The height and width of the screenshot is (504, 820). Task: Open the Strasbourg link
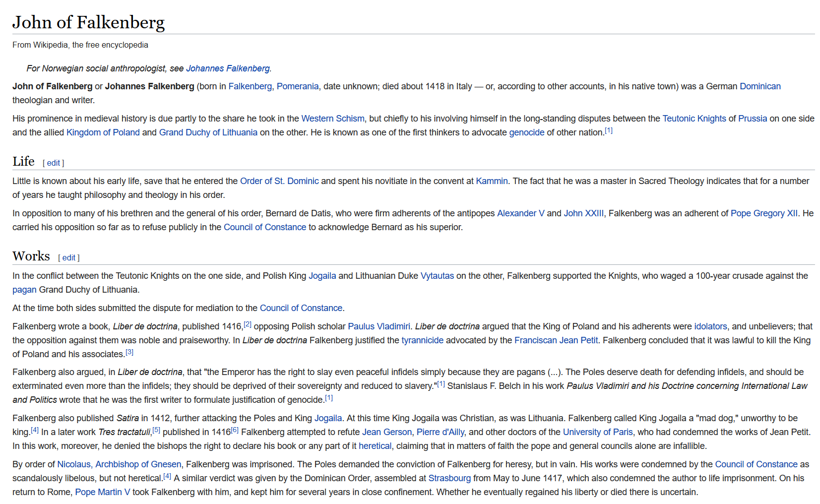(x=449, y=478)
